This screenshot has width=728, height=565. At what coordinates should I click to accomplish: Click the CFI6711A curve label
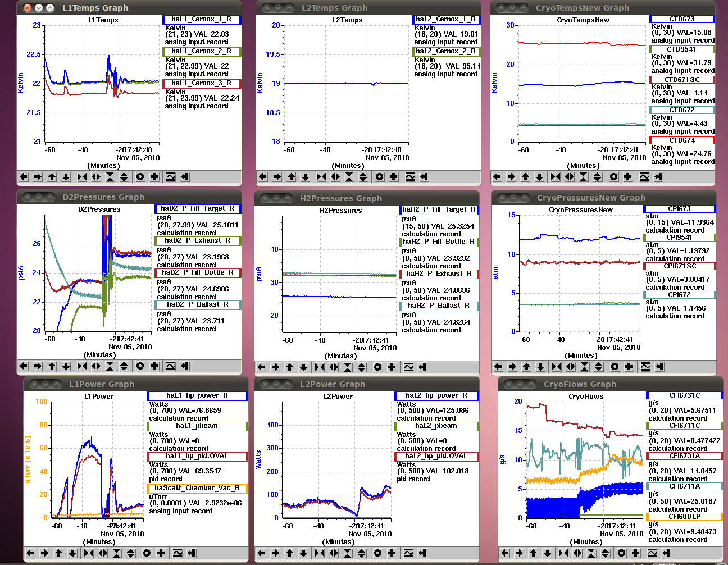(x=684, y=486)
